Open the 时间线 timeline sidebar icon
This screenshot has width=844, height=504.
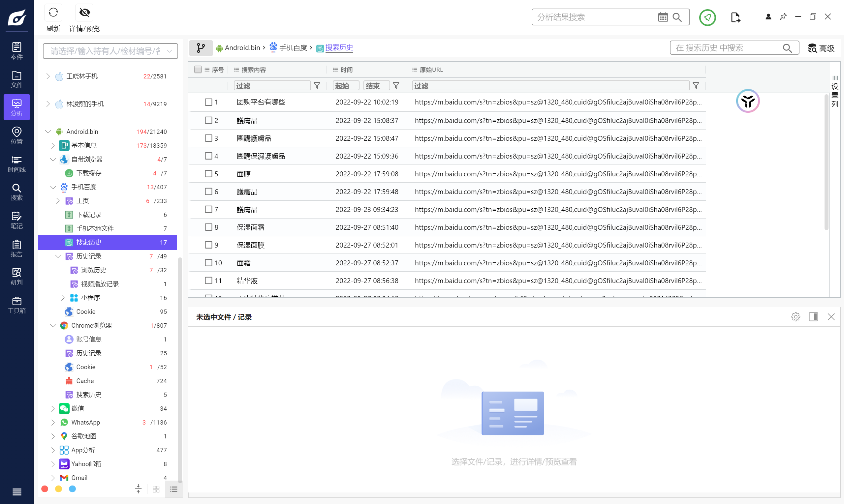pos(16,164)
